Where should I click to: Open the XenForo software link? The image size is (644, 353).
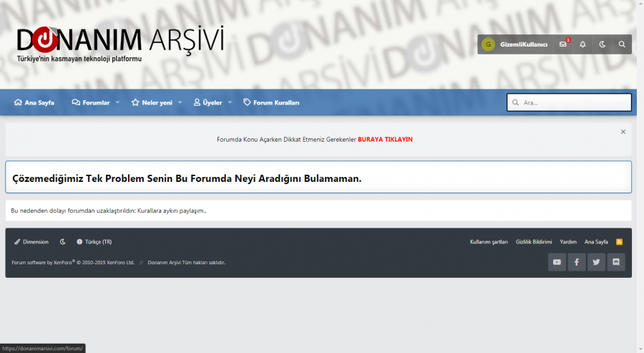73,262
